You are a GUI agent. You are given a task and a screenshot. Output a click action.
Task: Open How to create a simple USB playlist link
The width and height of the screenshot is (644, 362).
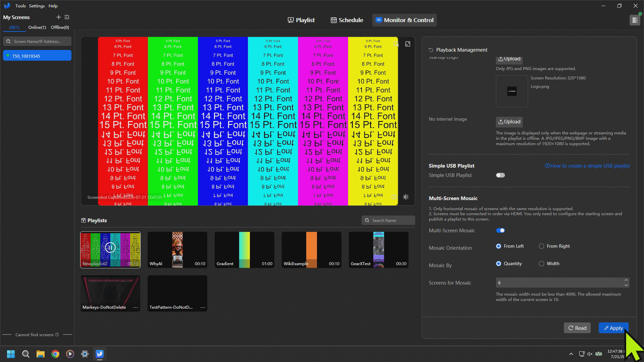coord(587,166)
